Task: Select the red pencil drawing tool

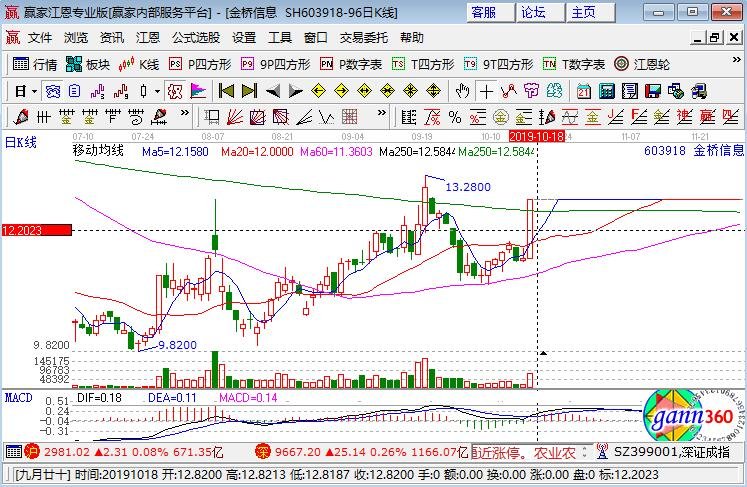Action: point(20,117)
